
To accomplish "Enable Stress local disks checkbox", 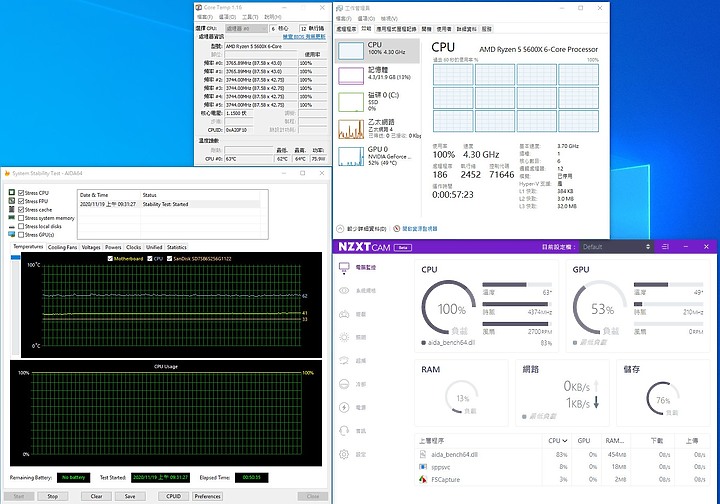I will pos(21,226).
